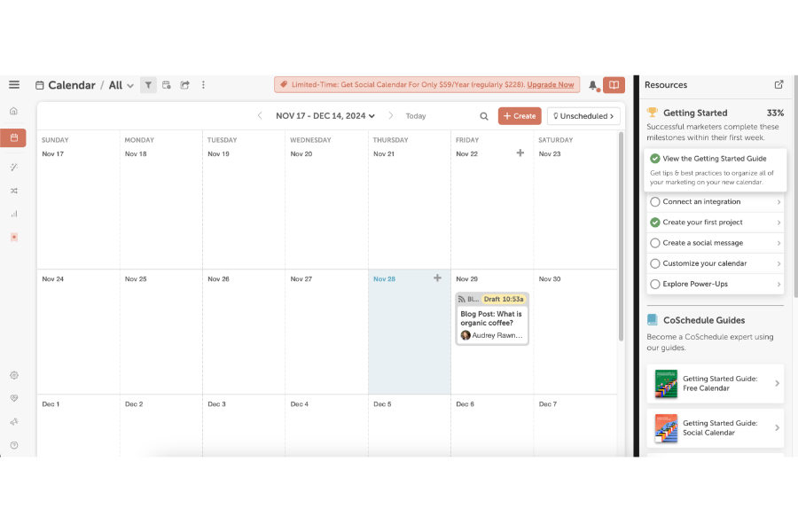Click the tag icon on promo banner
The height and width of the screenshot is (532, 798).
284,84
